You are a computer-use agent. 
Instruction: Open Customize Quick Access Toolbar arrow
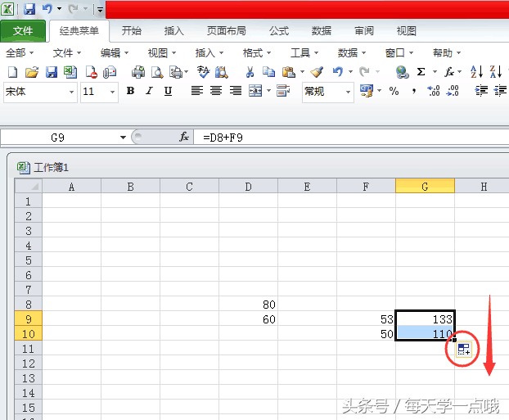point(101,10)
